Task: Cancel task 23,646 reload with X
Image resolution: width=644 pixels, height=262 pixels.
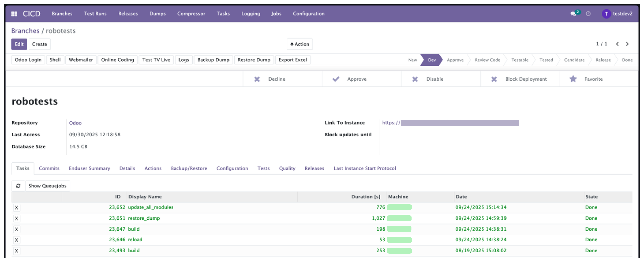Action: click(x=16, y=240)
